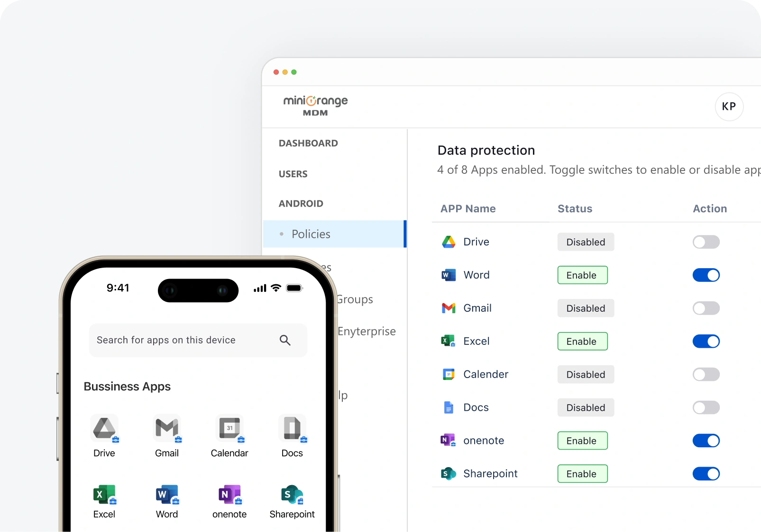
Task: Minimize window using the yellow button
Action: coord(285,72)
